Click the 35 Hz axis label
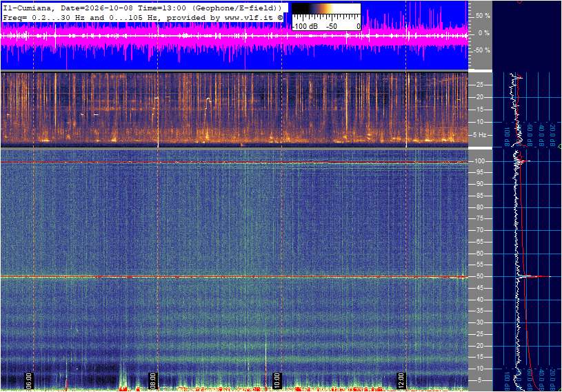The image size is (562, 392). pos(479,311)
